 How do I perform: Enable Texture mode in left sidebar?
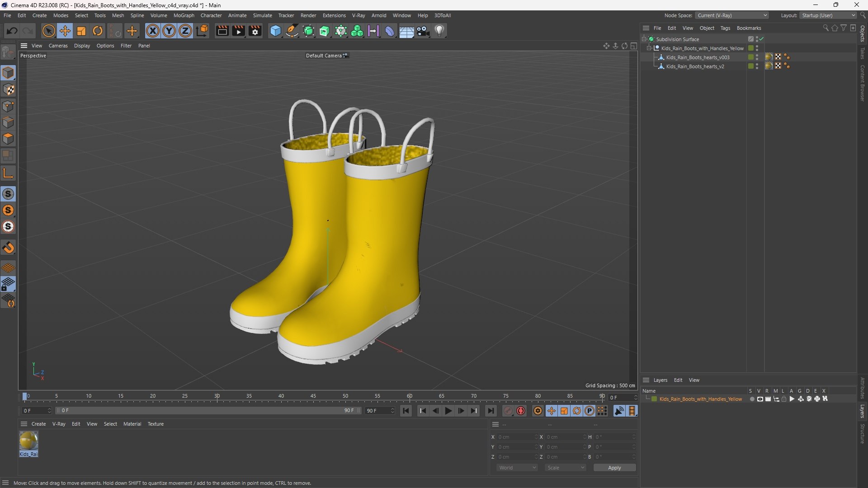point(8,89)
